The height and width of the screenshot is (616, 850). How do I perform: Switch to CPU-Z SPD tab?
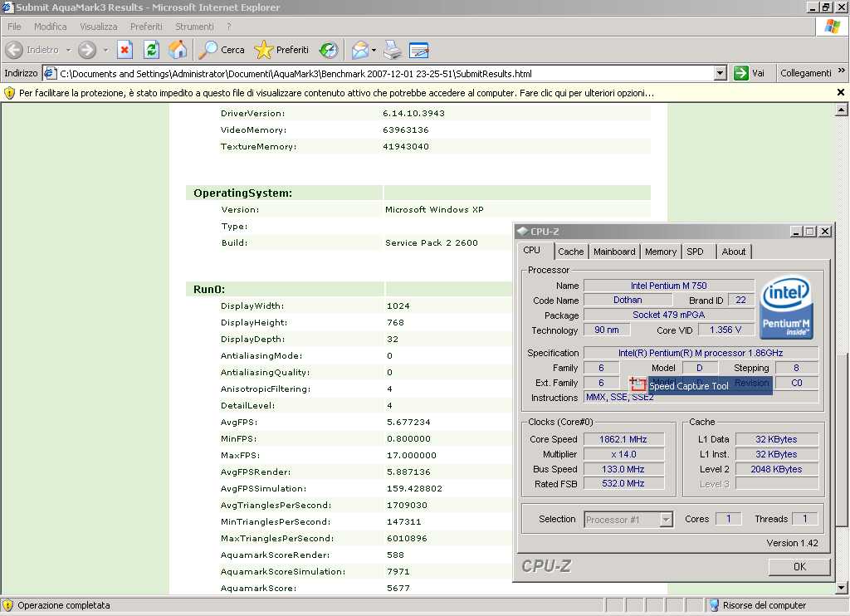tap(695, 252)
